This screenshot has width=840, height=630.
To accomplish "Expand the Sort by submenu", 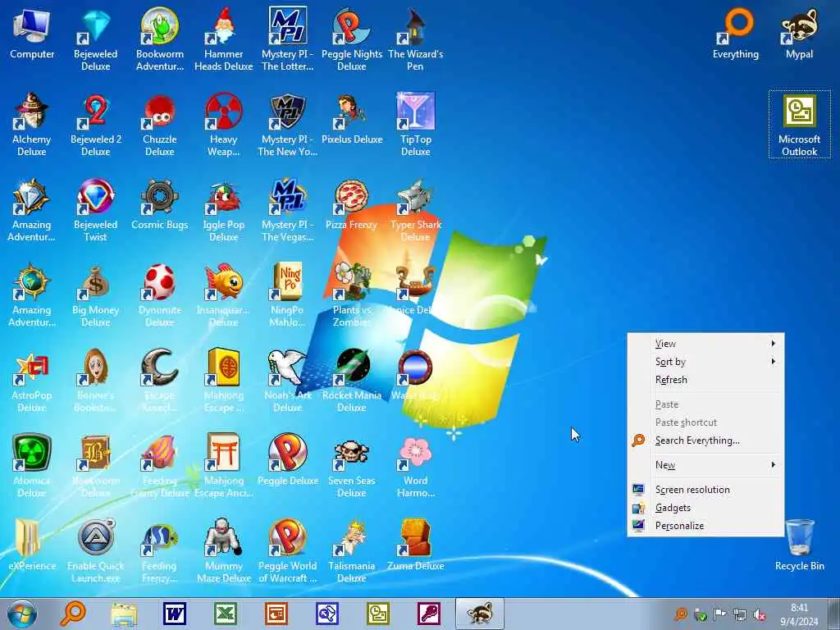I will (705, 362).
